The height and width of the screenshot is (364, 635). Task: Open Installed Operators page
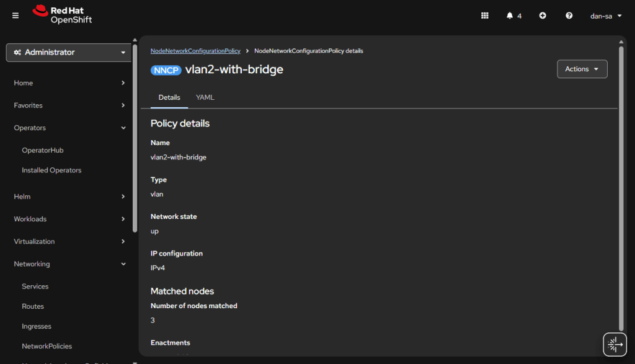point(51,170)
